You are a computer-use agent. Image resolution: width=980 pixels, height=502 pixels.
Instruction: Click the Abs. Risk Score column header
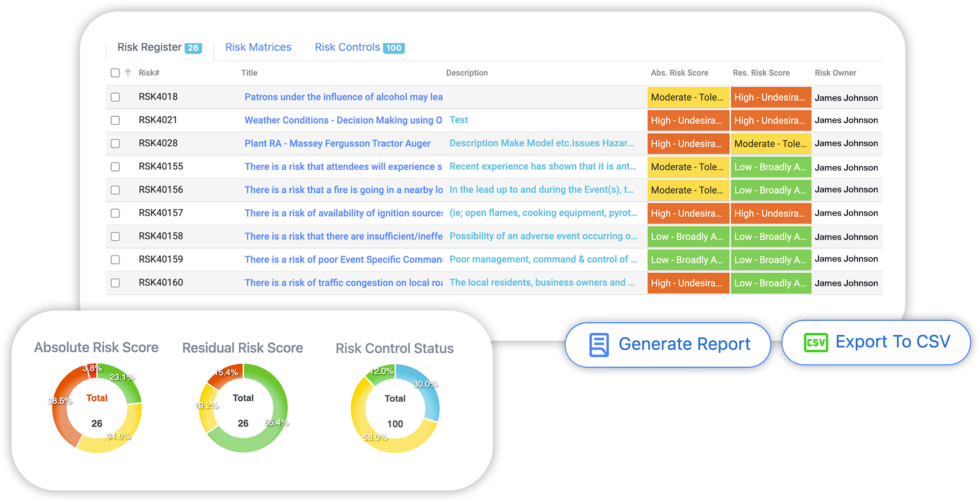(x=679, y=73)
